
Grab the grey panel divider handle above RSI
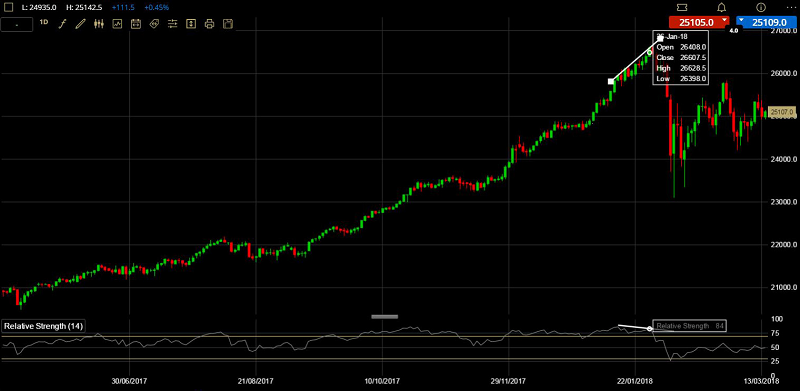tap(384, 316)
